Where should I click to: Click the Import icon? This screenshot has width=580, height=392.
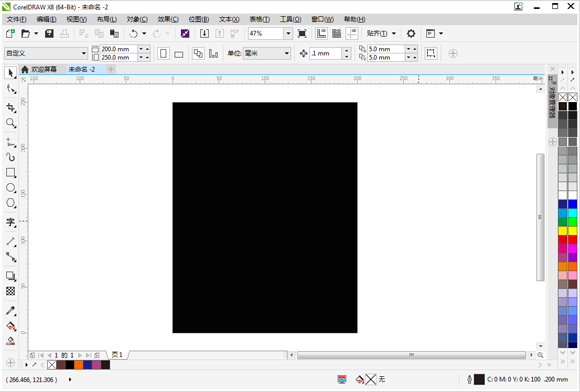tap(204, 34)
